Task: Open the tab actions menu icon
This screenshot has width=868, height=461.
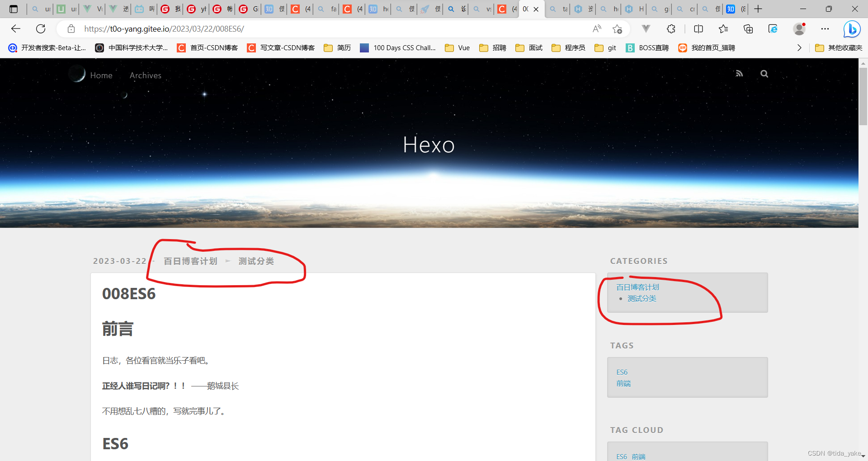Action: 14,9
